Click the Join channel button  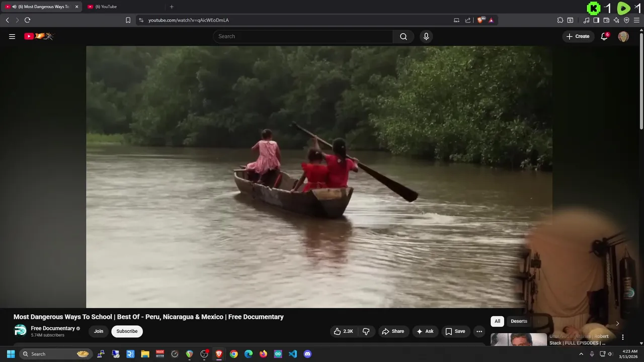click(x=99, y=331)
